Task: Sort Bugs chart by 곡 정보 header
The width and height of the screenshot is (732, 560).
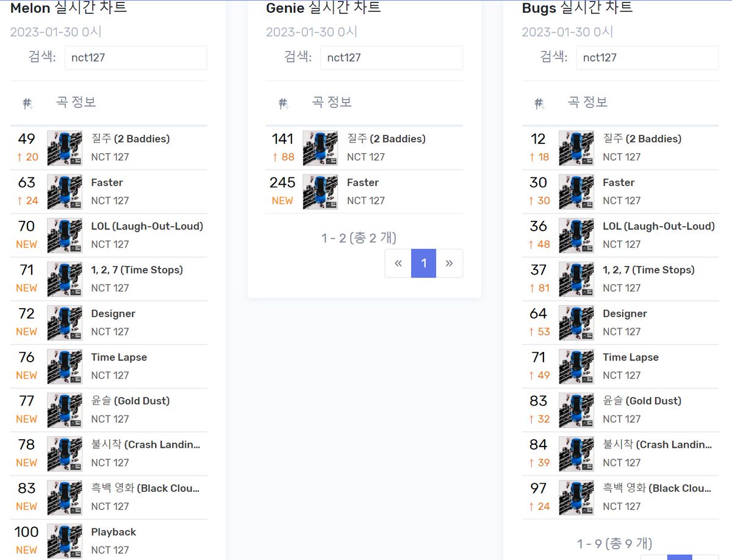Action: (588, 102)
